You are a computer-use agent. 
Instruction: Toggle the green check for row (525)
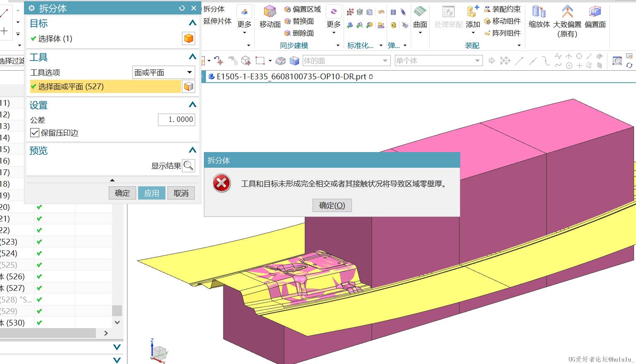pos(39,265)
